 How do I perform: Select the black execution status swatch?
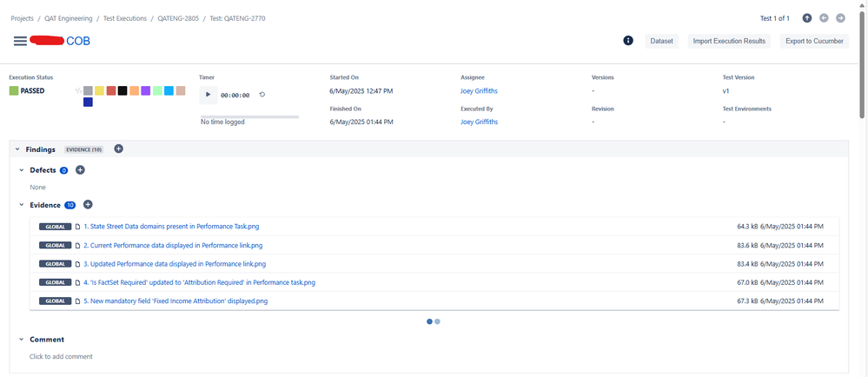[123, 91]
